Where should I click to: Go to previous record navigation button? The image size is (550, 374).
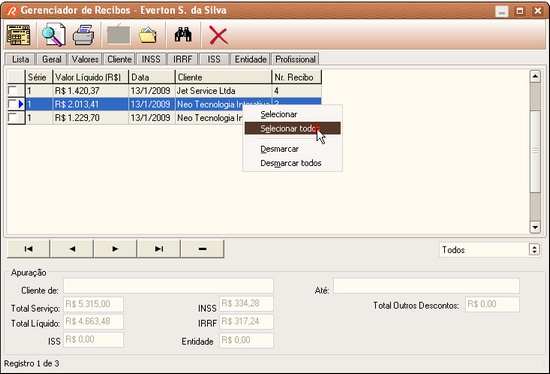[72, 249]
